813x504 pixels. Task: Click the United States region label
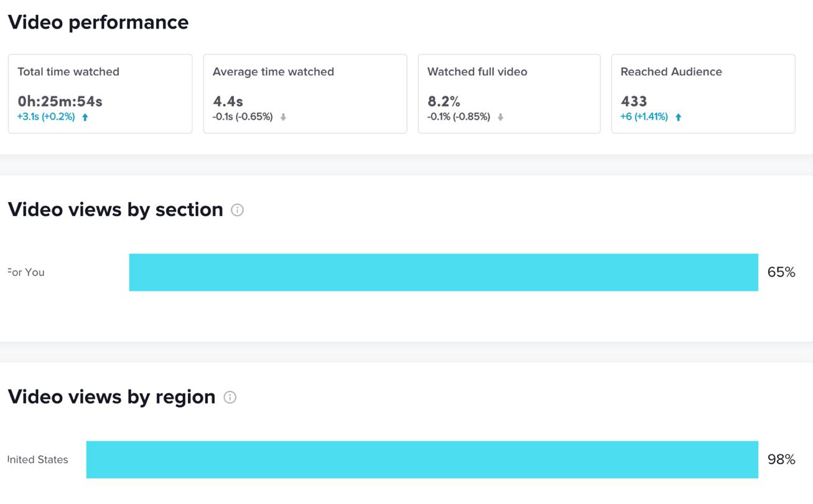click(37, 459)
